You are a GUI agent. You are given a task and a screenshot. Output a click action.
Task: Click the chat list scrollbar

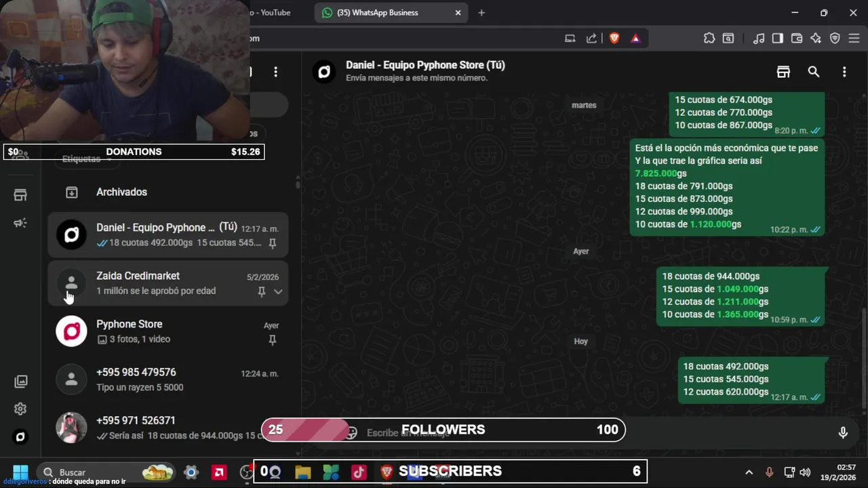coord(297,183)
